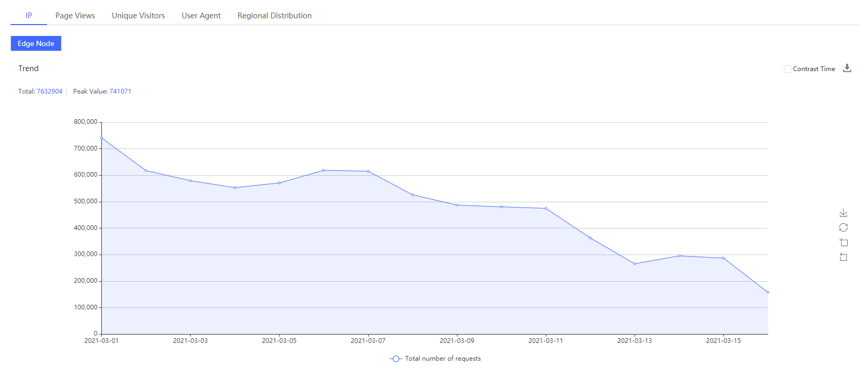Click the download icon beside Contrast Time

847,68
